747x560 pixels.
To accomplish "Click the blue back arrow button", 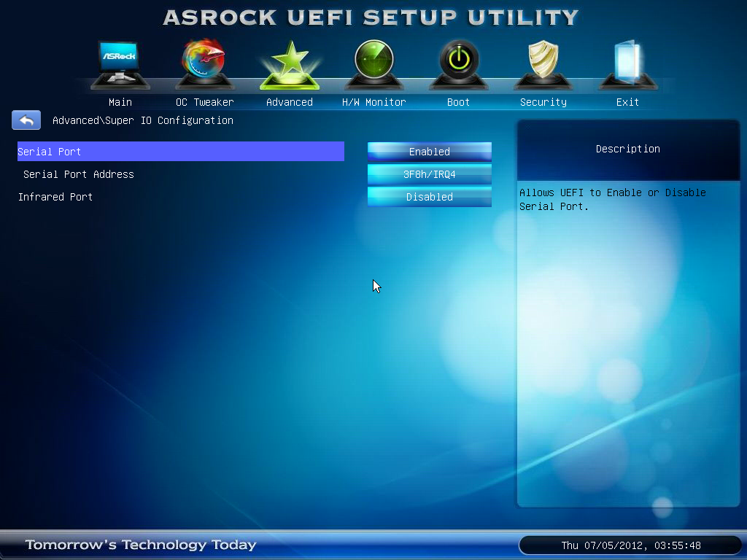I will [x=26, y=120].
